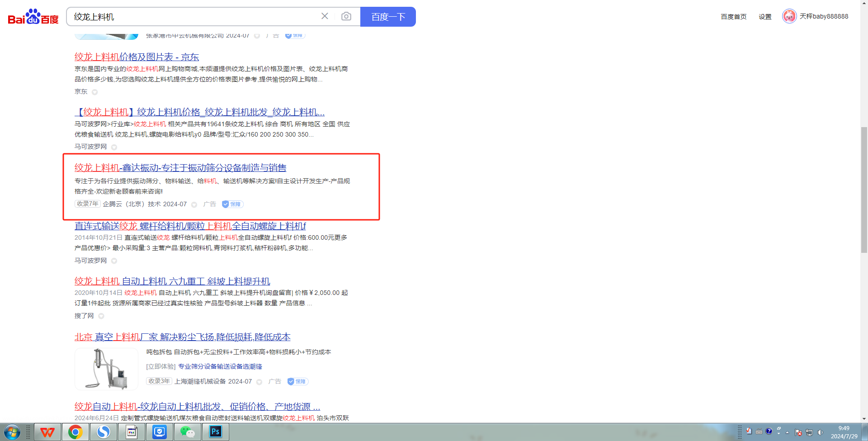Click 专业筛分设备输送设备选潮锋 link
The width and height of the screenshot is (868, 441).
[220, 366]
